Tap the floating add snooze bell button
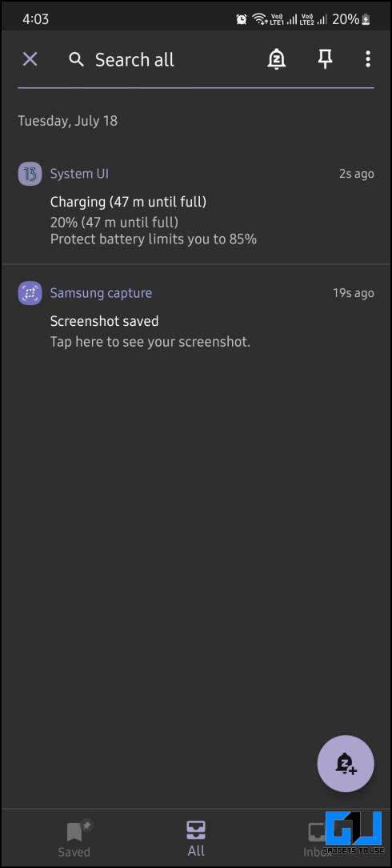Image resolution: width=392 pixels, height=868 pixels. [346, 764]
